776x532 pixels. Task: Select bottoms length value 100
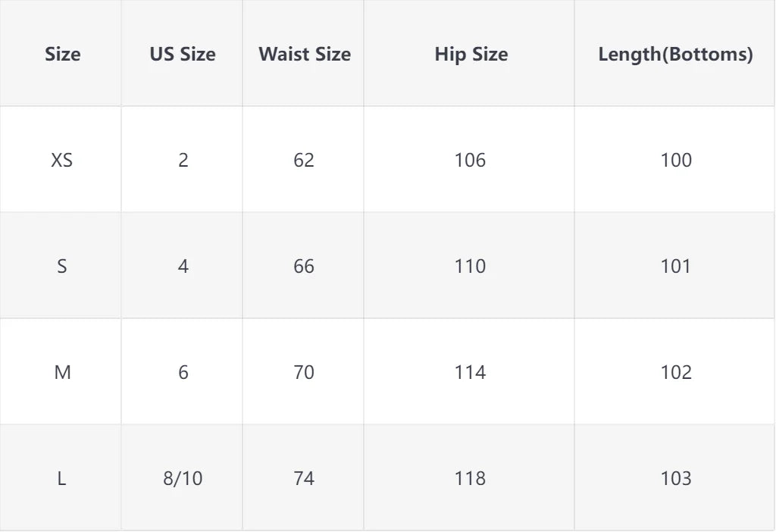tap(676, 160)
